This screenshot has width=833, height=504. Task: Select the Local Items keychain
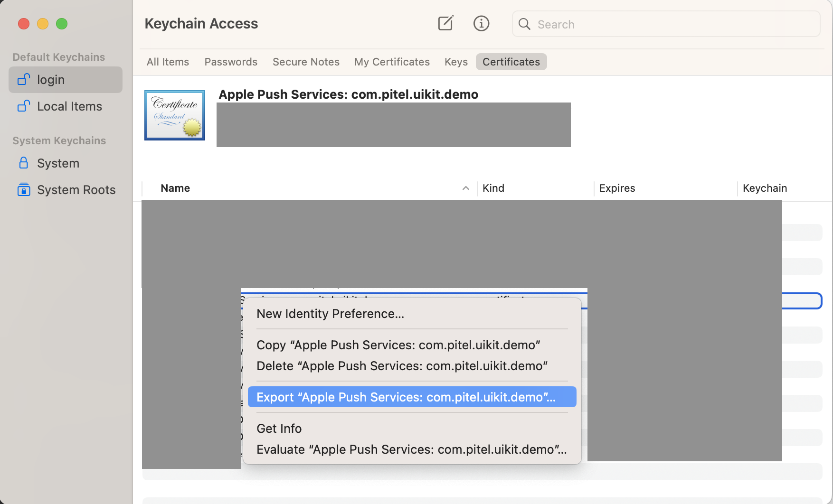click(x=66, y=106)
